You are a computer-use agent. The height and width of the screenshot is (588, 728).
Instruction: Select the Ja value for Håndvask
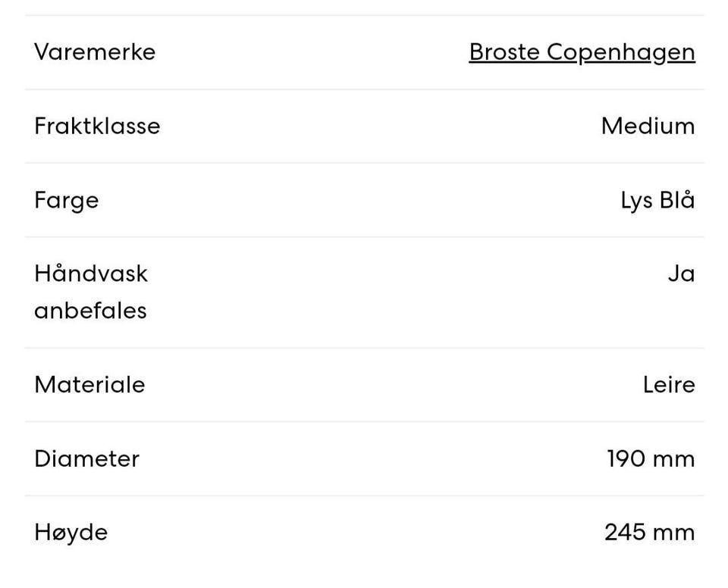pos(681,274)
